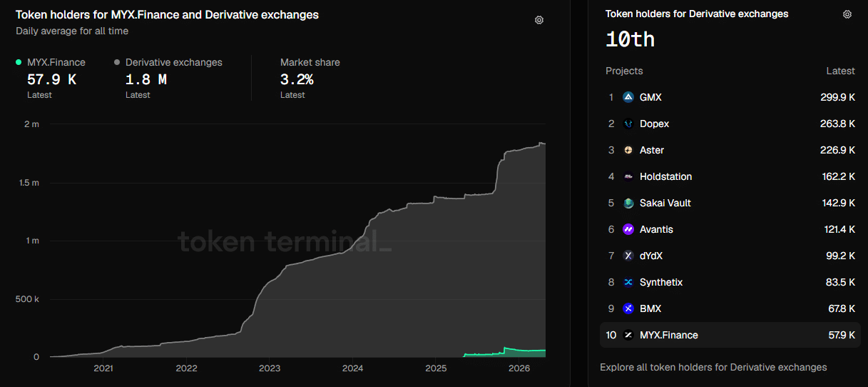Click the GMX project logo icon
Viewport: 868px width, 387px height.
pos(628,97)
